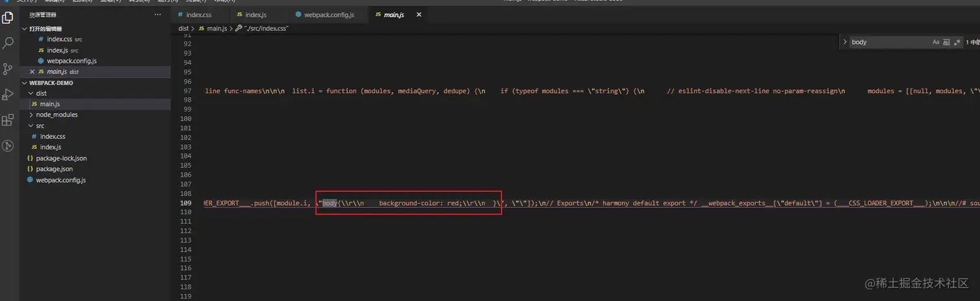Viewport: 980px width, 301px height.
Task: Open the Search view in activity bar
Action: [8, 43]
